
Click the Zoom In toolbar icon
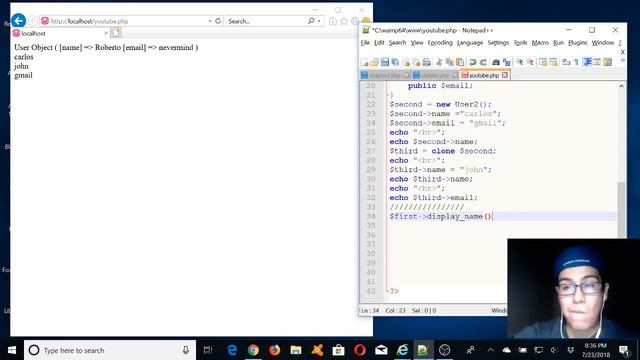520,62
